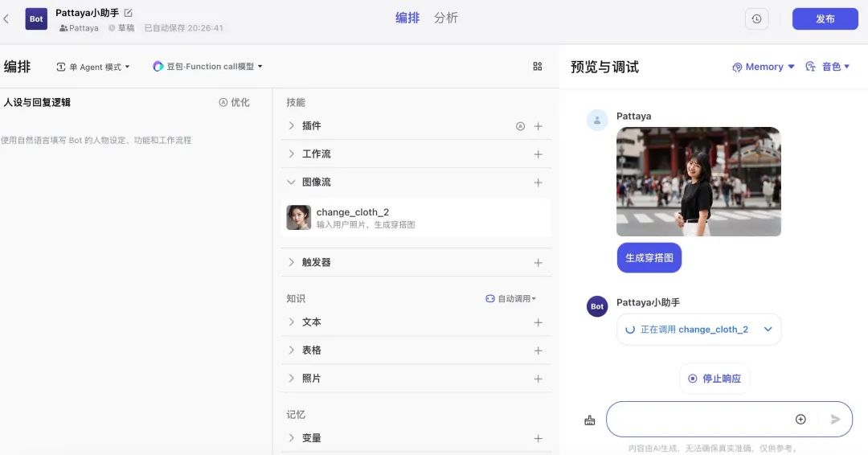Click the auto-add icon in 插件 row
This screenshot has height=455, width=868.
point(520,126)
